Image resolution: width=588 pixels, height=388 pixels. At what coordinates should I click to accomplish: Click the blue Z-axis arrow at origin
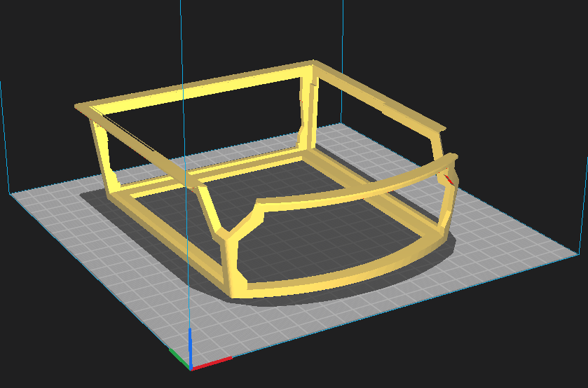point(189,343)
